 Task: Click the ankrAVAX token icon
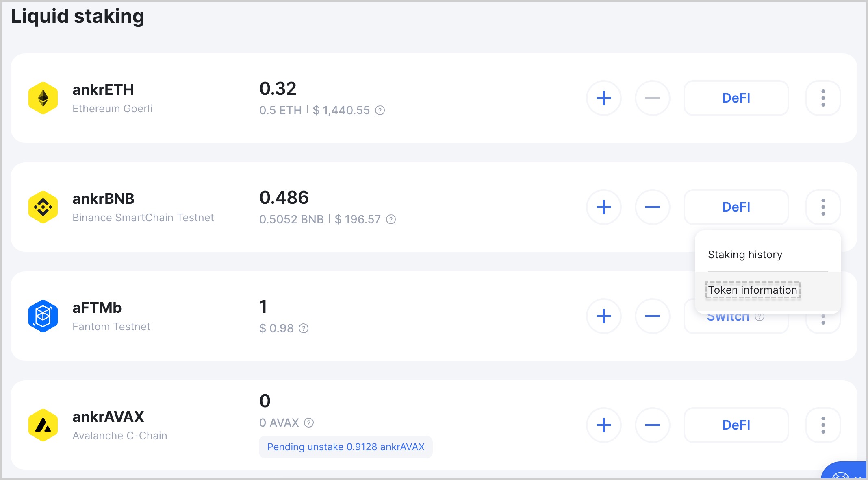(x=43, y=425)
